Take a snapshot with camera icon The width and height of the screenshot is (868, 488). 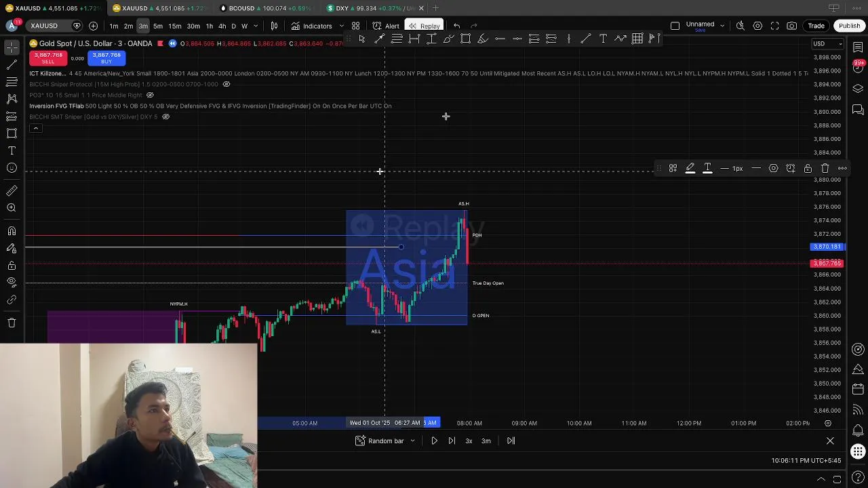coord(792,26)
